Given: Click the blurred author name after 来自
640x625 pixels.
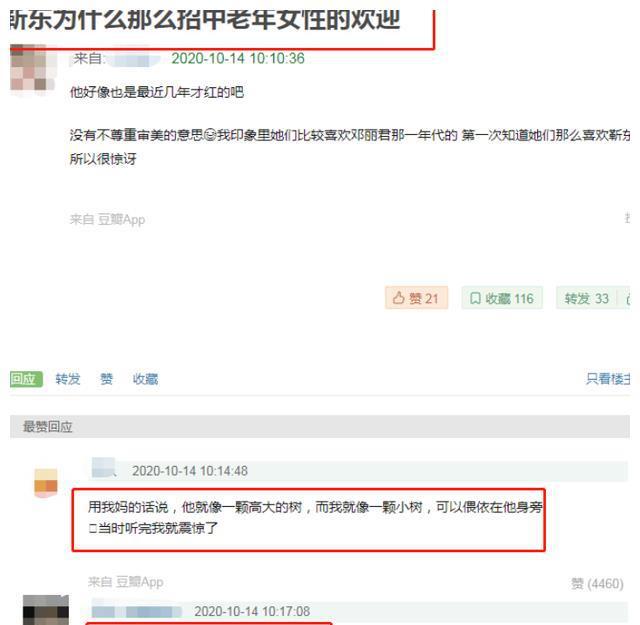Looking at the screenshot, I should 133,60.
